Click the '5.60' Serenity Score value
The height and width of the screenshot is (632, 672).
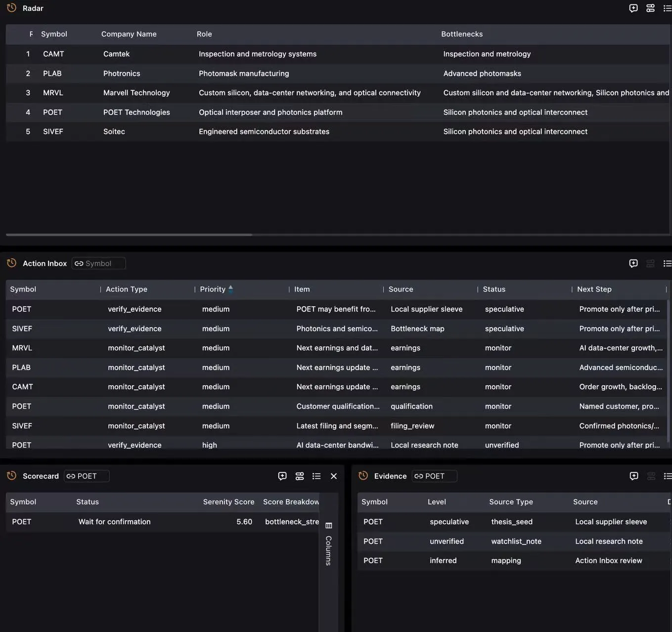pos(244,521)
